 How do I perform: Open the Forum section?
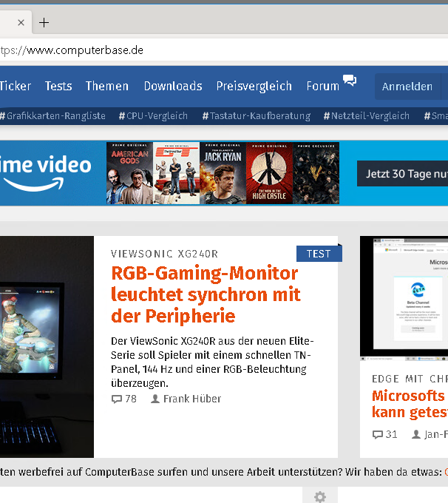click(322, 86)
